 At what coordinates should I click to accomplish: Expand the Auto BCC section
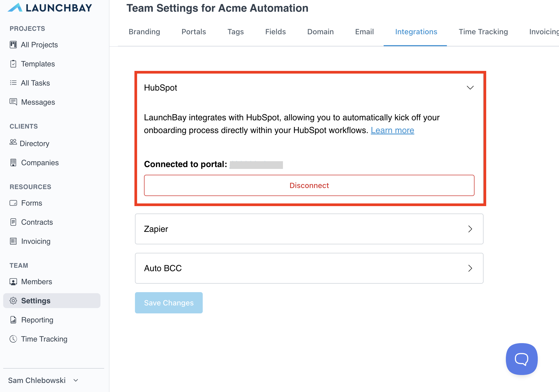(x=470, y=268)
